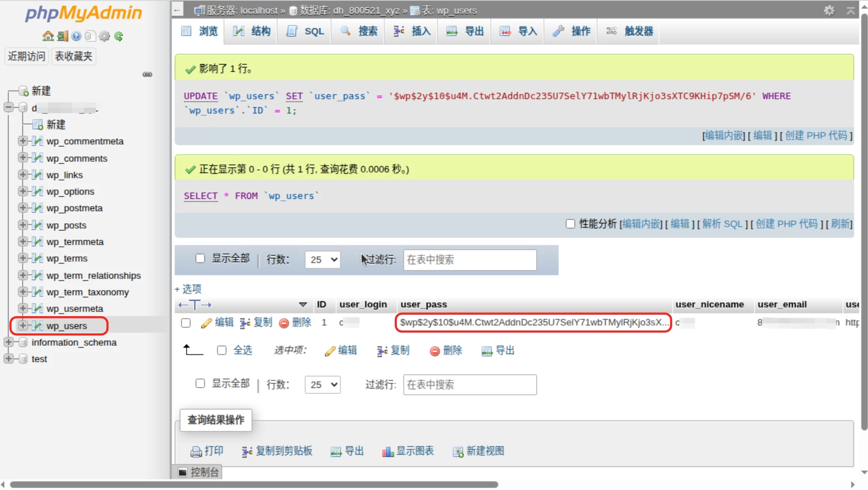Image resolution: width=868 pixels, height=490 pixels.
Task: Click the copy icon in row 1
Action: tap(245, 323)
